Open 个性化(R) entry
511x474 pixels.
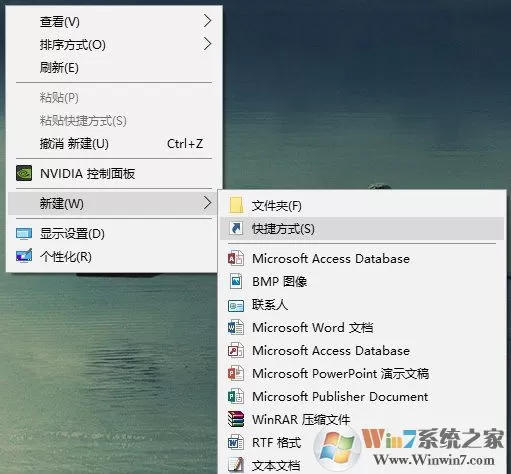114,256
